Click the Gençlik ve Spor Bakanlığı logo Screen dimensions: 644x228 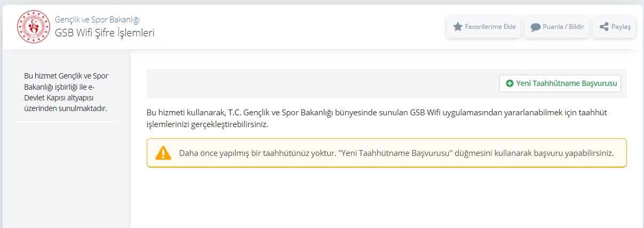33,27
